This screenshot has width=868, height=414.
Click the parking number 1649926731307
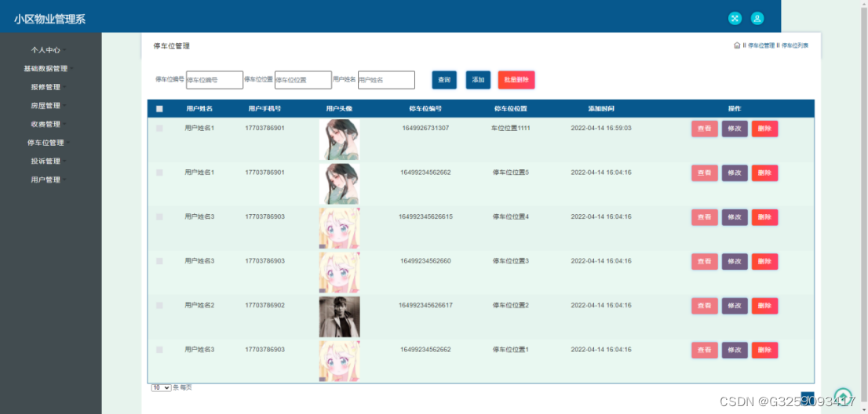click(425, 129)
